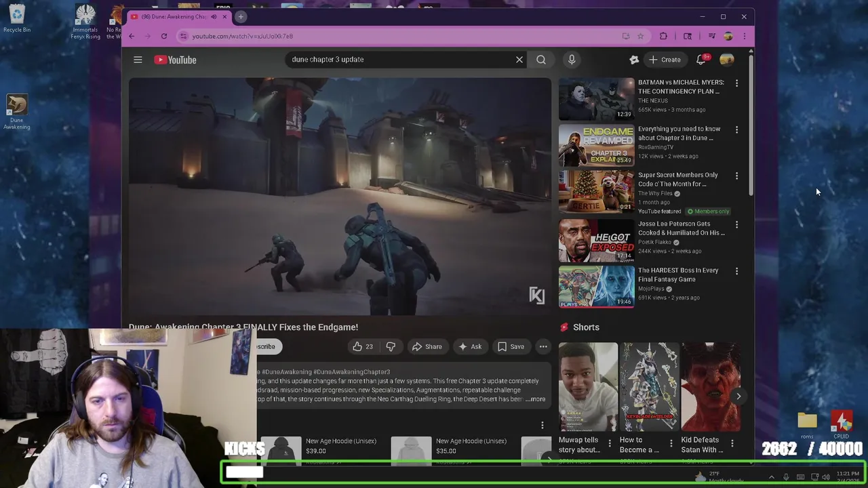Like the Dune Awakening video
The width and height of the screenshot is (868, 488).
coord(363,346)
